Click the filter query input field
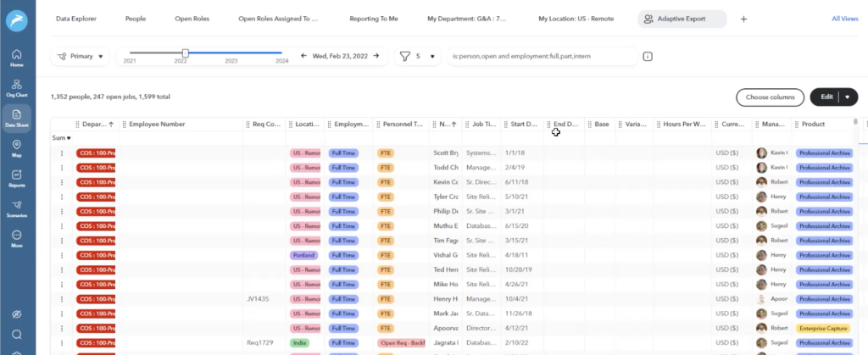 542,57
